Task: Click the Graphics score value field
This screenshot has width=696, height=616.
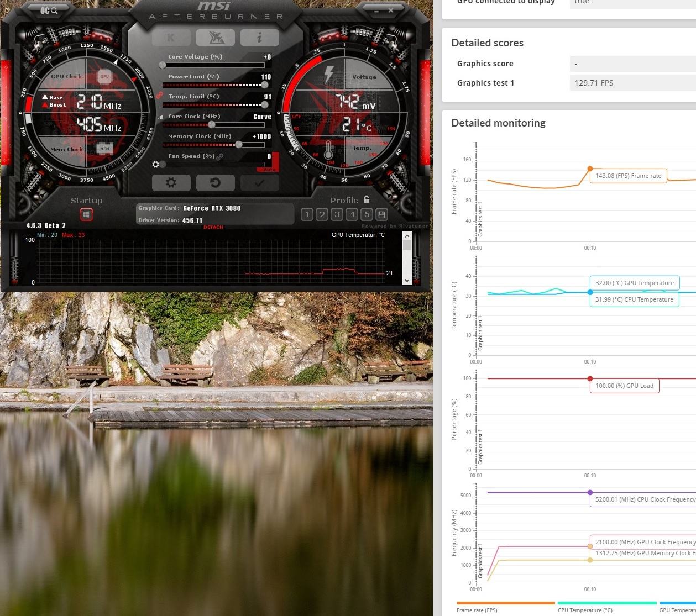Action: (x=632, y=64)
